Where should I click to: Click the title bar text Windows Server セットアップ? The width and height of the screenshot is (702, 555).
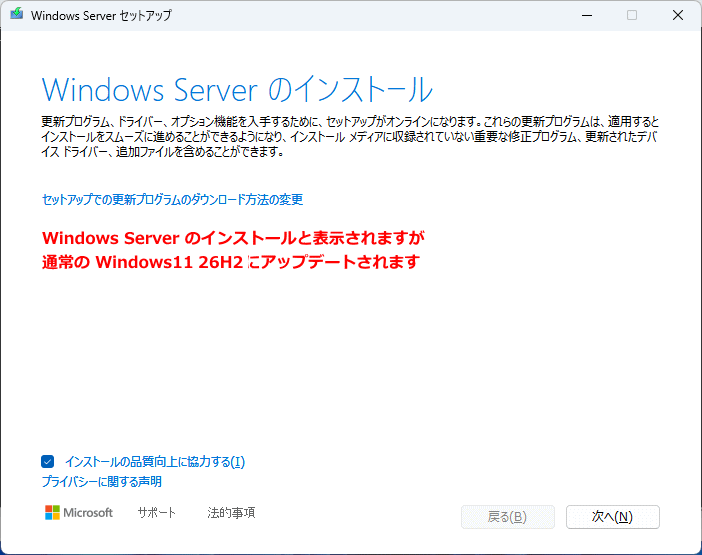[x=101, y=15]
